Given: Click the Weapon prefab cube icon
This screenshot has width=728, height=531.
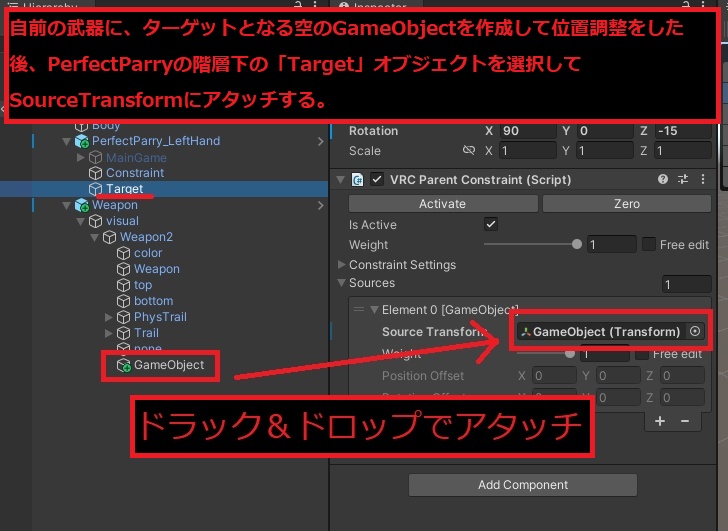Looking at the screenshot, I should click(82, 205).
